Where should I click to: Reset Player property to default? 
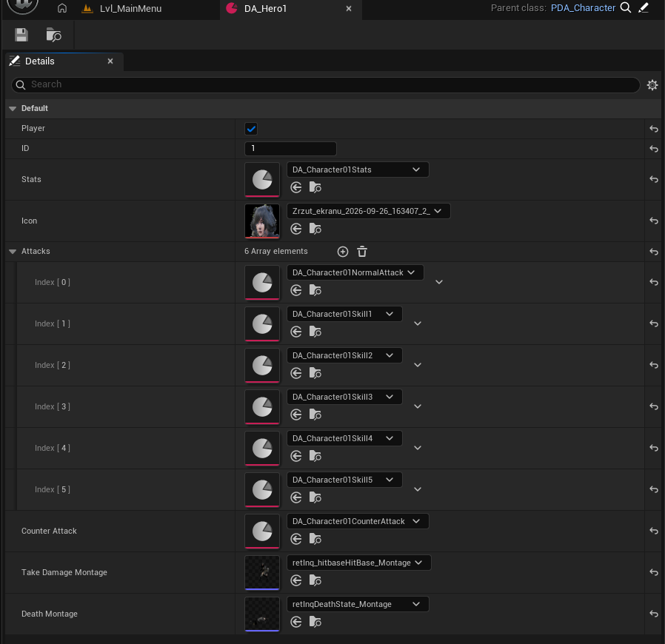click(x=654, y=129)
